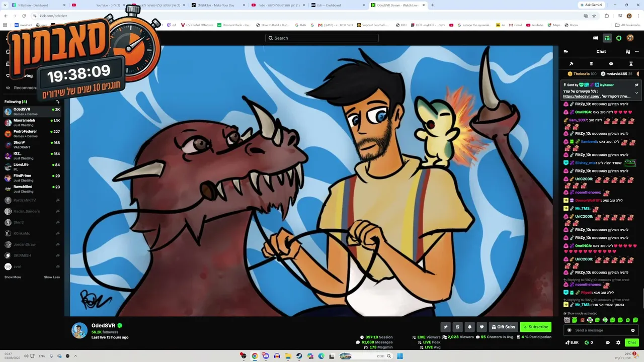
Task: Open a new browser tab
Action: coord(433,5)
